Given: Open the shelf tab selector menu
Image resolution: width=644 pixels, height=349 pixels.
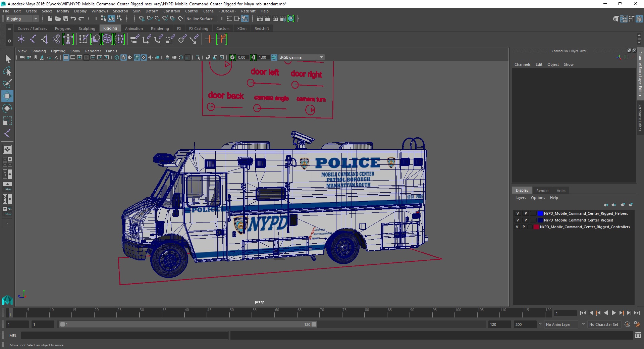Looking at the screenshot, I should (9, 29).
